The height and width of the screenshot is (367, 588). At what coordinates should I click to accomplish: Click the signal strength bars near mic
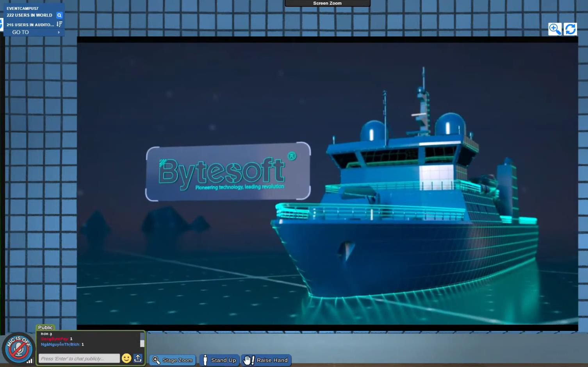point(29,361)
